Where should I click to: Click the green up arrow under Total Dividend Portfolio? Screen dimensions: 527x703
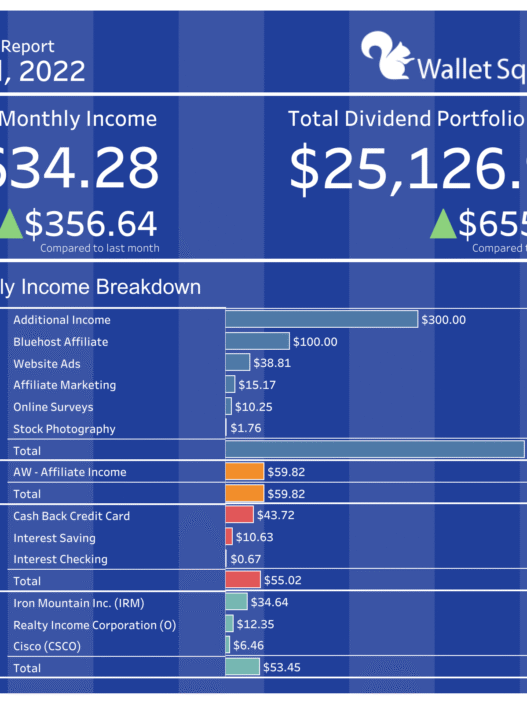tap(443, 224)
